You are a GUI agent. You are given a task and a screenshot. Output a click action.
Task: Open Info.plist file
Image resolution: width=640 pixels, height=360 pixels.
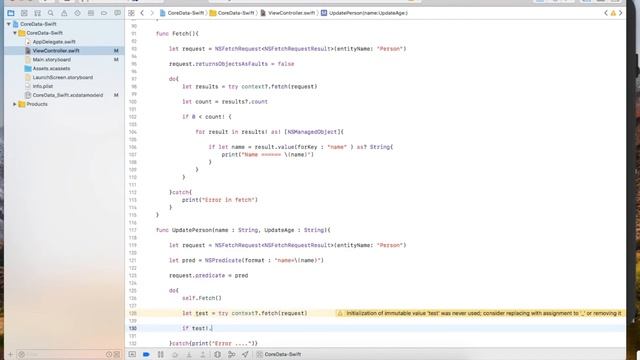42,86
